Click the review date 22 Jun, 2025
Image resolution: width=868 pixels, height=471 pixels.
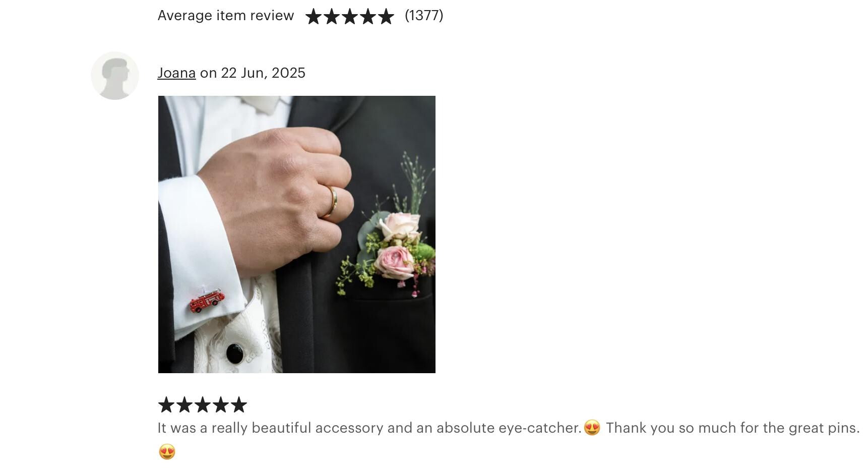(263, 73)
